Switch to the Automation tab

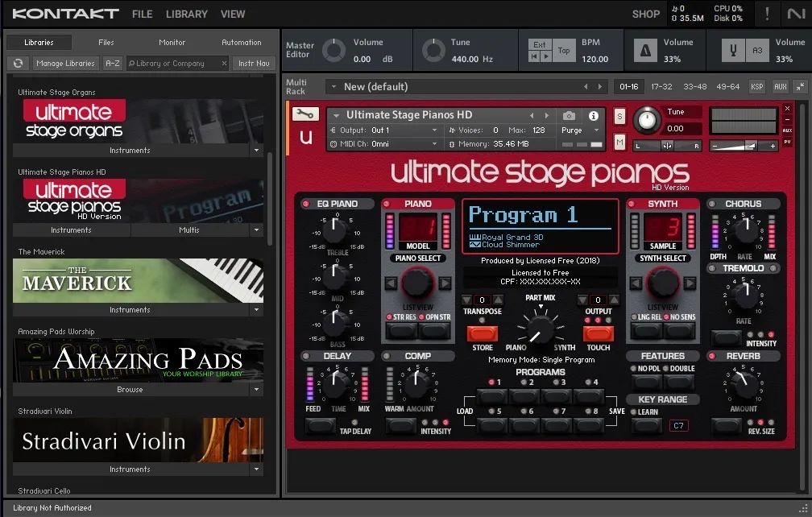click(x=242, y=43)
